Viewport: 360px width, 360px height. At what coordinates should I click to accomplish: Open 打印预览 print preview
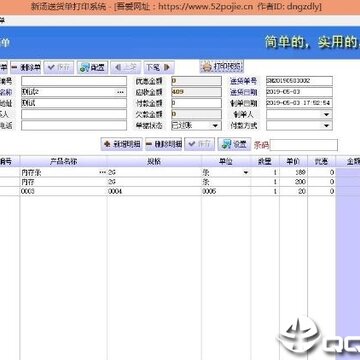click(x=222, y=67)
